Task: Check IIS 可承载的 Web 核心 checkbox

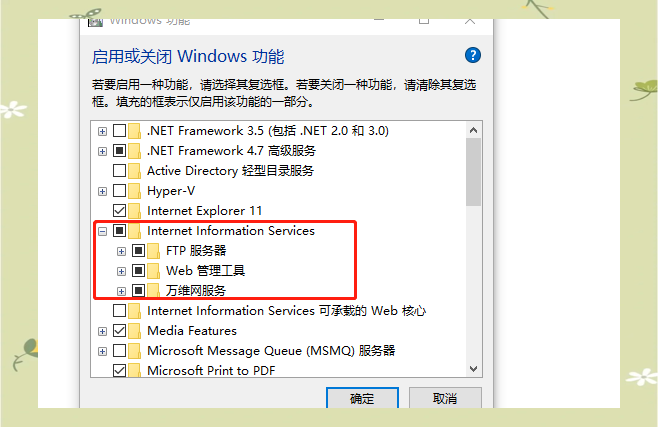Action: (x=120, y=311)
